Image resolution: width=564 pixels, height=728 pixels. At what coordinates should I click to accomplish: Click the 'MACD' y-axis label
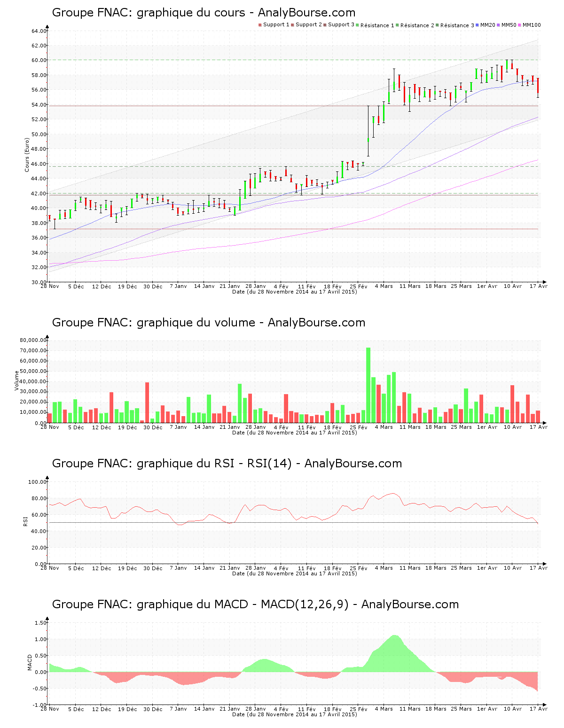tap(30, 662)
